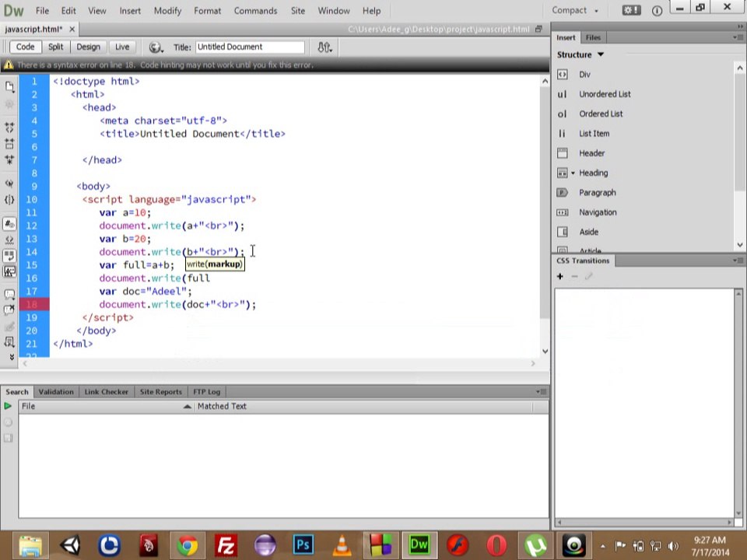Switch to the Link Checker tab
Image resolution: width=747 pixels, height=560 pixels.
click(x=107, y=391)
